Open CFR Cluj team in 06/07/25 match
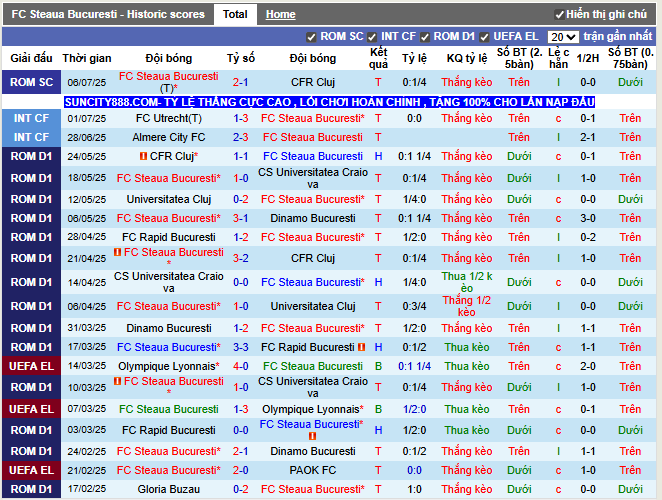The width and height of the screenshot is (662, 500). click(x=313, y=82)
